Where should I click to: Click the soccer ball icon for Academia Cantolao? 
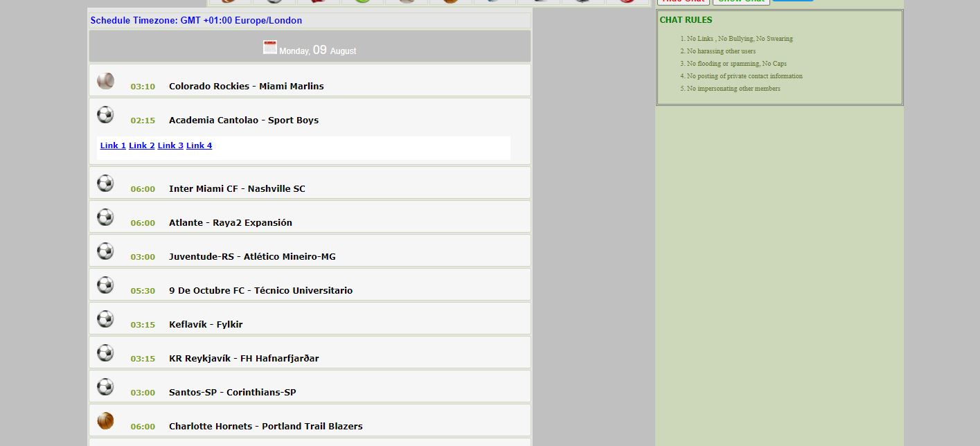pyautogui.click(x=105, y=115)
